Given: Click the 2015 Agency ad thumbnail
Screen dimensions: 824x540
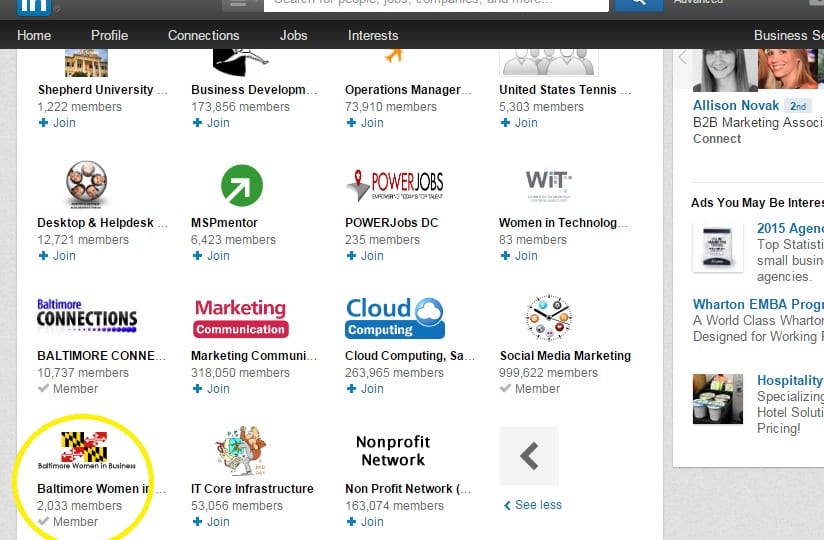Looking at the screenshot, I should click(x=718, y=247).
